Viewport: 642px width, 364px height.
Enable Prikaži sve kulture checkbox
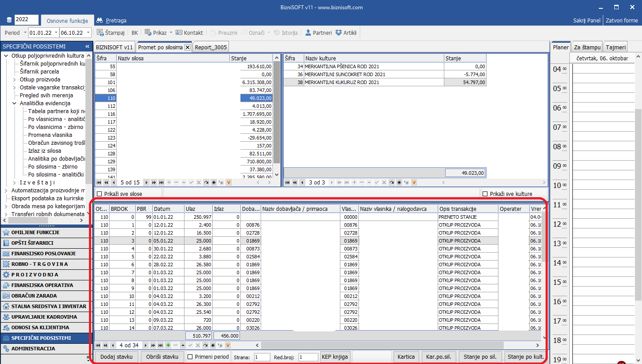tap(485, 194)
